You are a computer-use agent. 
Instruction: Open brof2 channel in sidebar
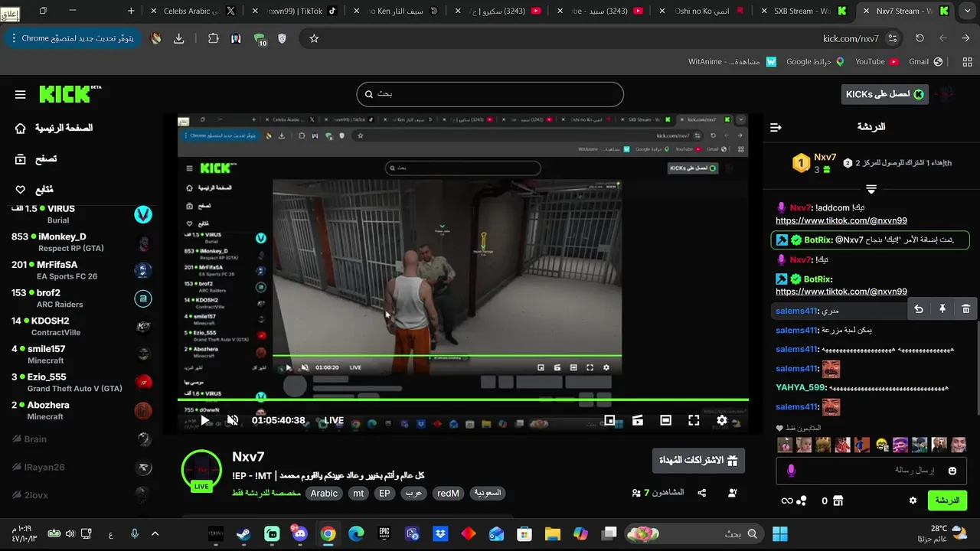(x=80, y=298)
